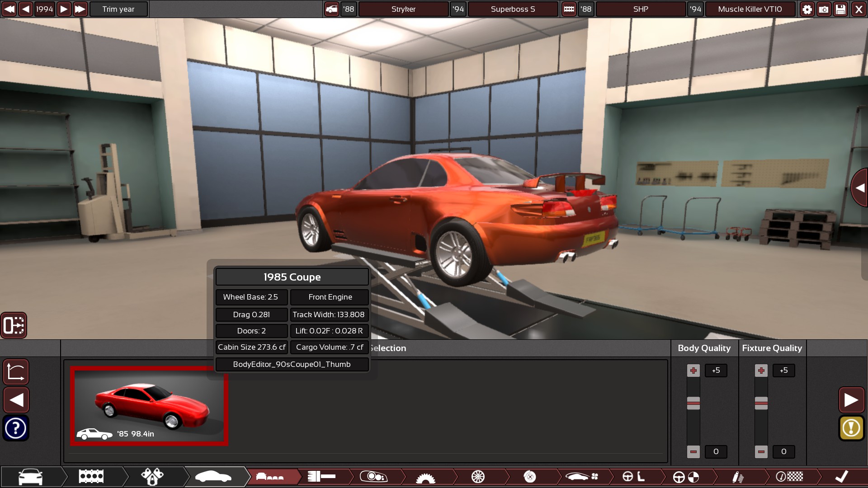Decrease Fixture Quality with minus button
Image resolution: width=868 pixels, height=488 pixels.
click(761, 451)
